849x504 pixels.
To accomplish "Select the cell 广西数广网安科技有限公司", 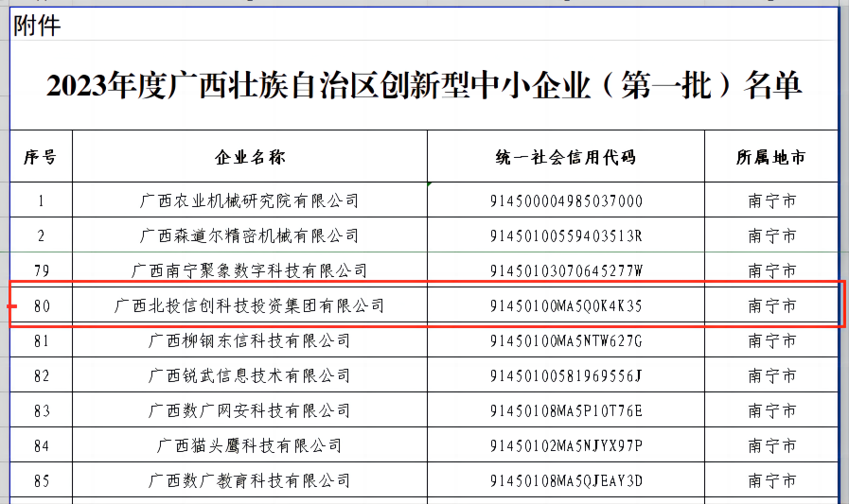I will [x=250, y=410].
